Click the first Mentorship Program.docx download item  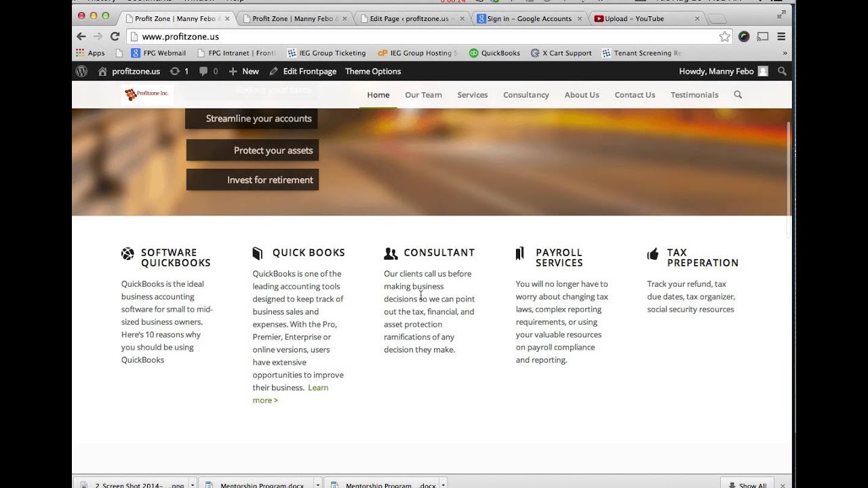pyautogui.click(x=255, y=485)
